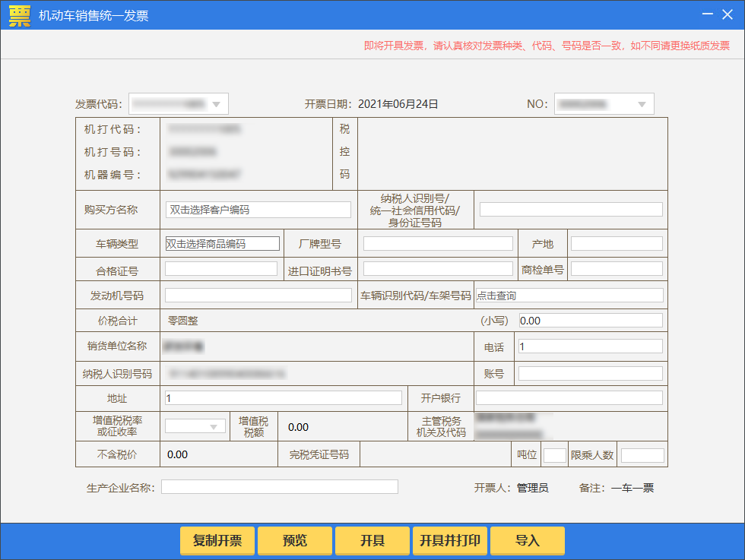Click the 生产企业名称 text field
The width and height of the screenshot is (745, 560).
pyautogui.click(x=280, y=487)
